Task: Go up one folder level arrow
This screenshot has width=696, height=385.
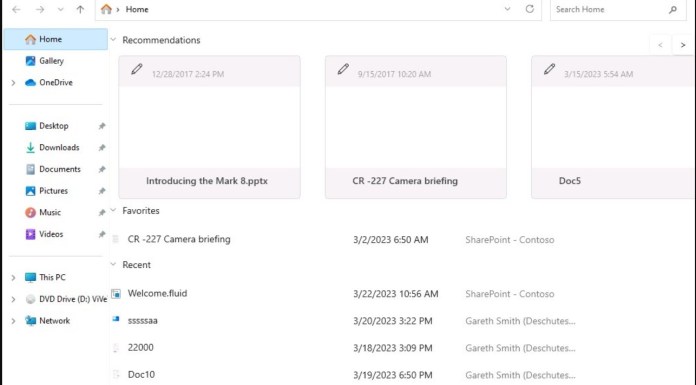Action: click(x=80, y=9)
